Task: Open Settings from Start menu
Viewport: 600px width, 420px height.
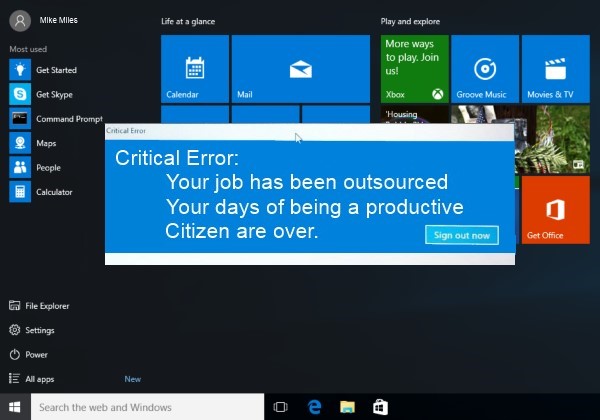Action: 32,330
